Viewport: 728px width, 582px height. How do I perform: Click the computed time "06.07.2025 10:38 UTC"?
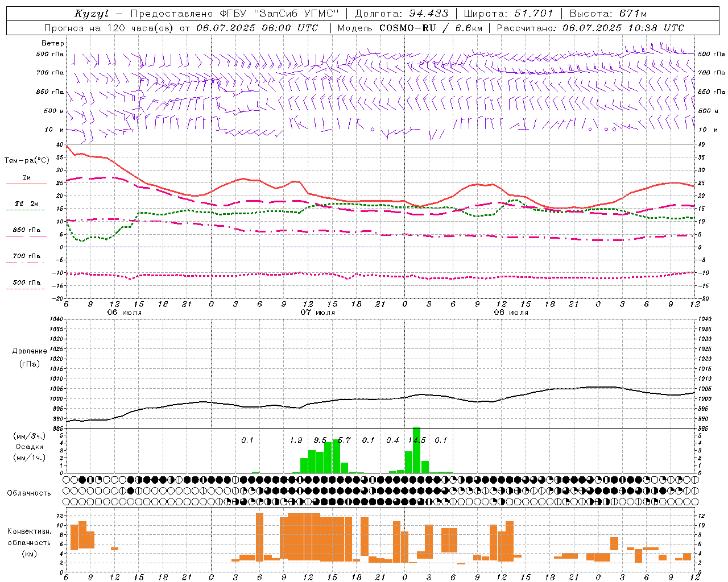click(623, 28)
